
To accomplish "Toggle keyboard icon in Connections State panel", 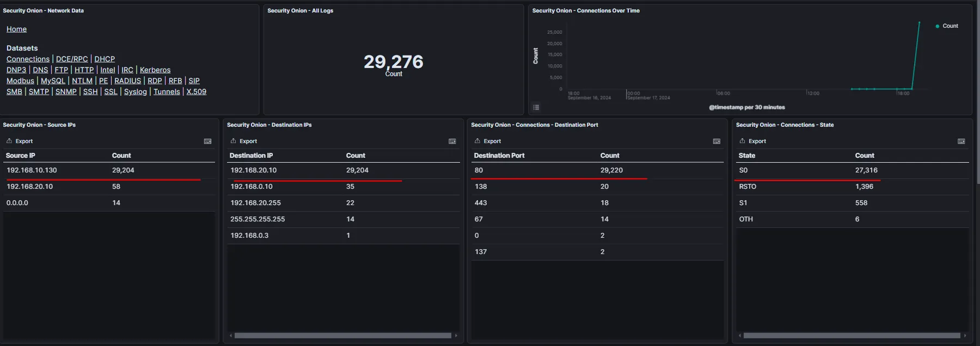I will (x=961, y=141).
